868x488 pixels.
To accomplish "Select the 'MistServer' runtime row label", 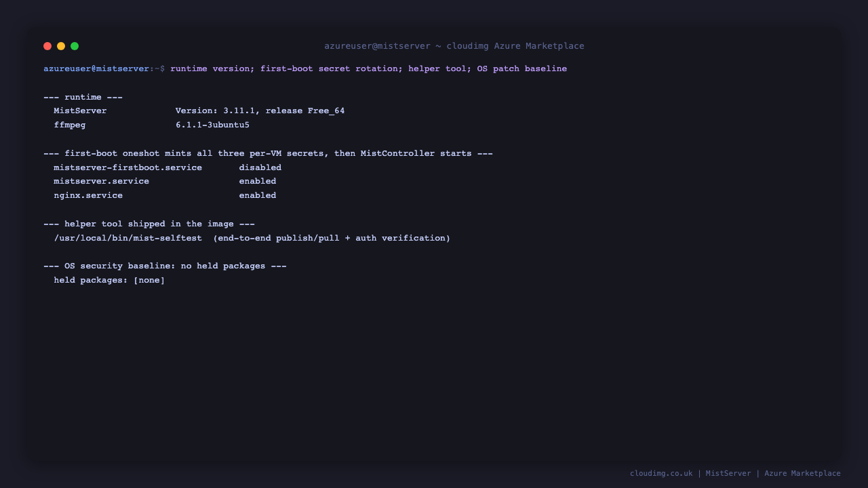I will coord(80,110).
